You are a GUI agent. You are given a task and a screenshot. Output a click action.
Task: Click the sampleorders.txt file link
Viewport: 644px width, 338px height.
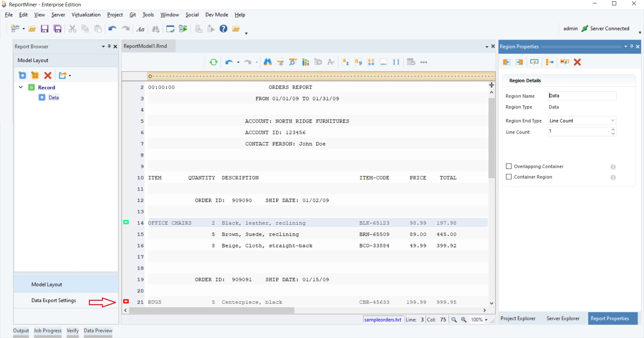(383, 320)
